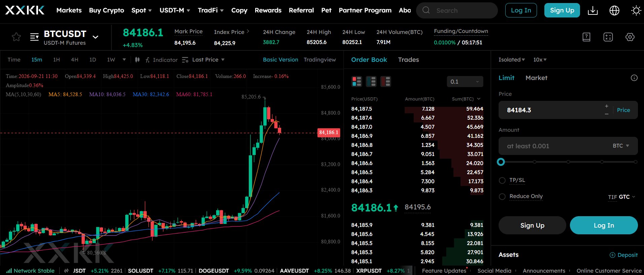Open more timeframes dropdown arrow
Image resolution: width=644 pixels, height=275 pixels.
tap(124, 60)
